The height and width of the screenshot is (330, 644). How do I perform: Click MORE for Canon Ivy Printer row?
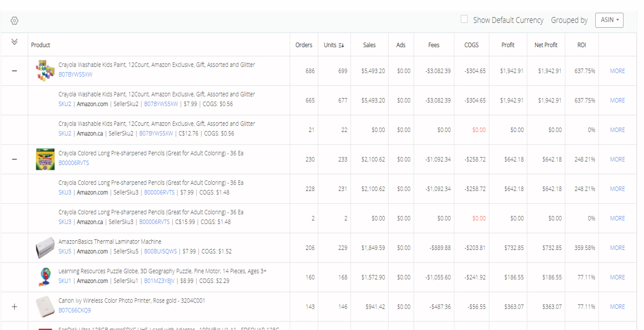pyautogui.click(x=617, y=307)
